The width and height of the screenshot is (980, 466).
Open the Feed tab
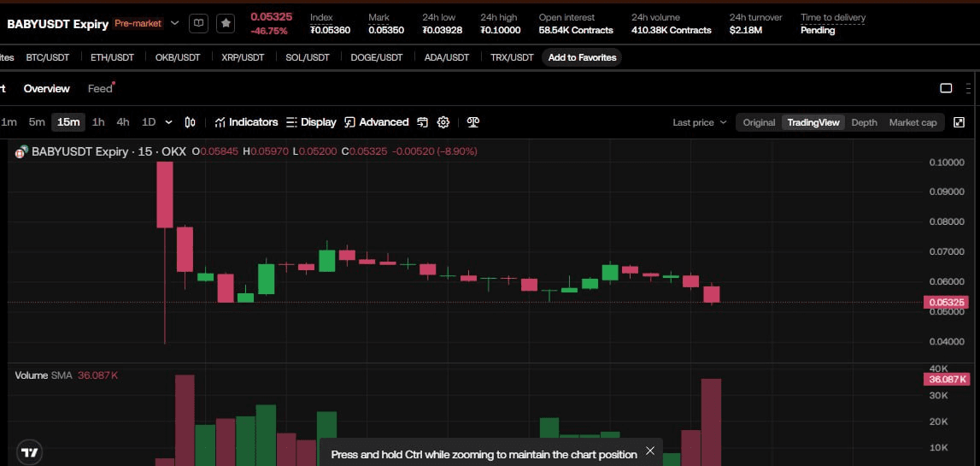click(100, 88)
